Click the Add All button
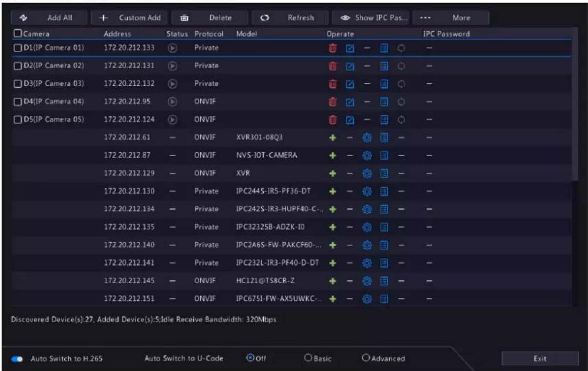 49,17
